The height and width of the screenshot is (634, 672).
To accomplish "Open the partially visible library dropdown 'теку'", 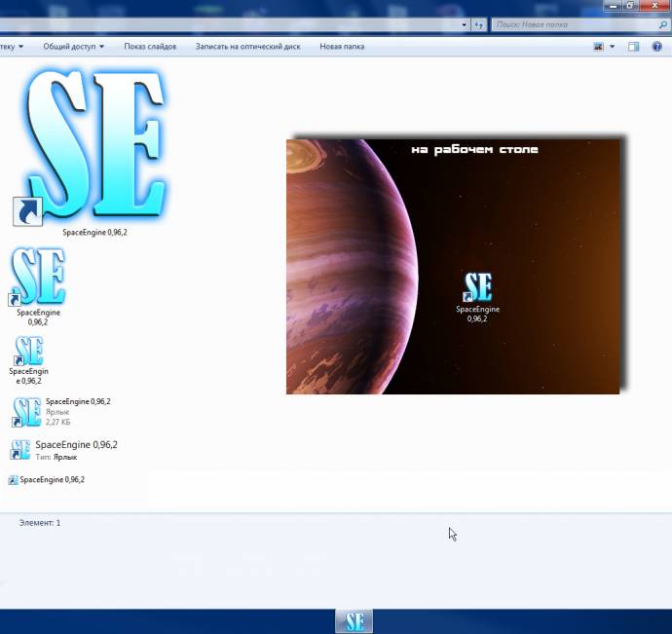I will point(12,47).
